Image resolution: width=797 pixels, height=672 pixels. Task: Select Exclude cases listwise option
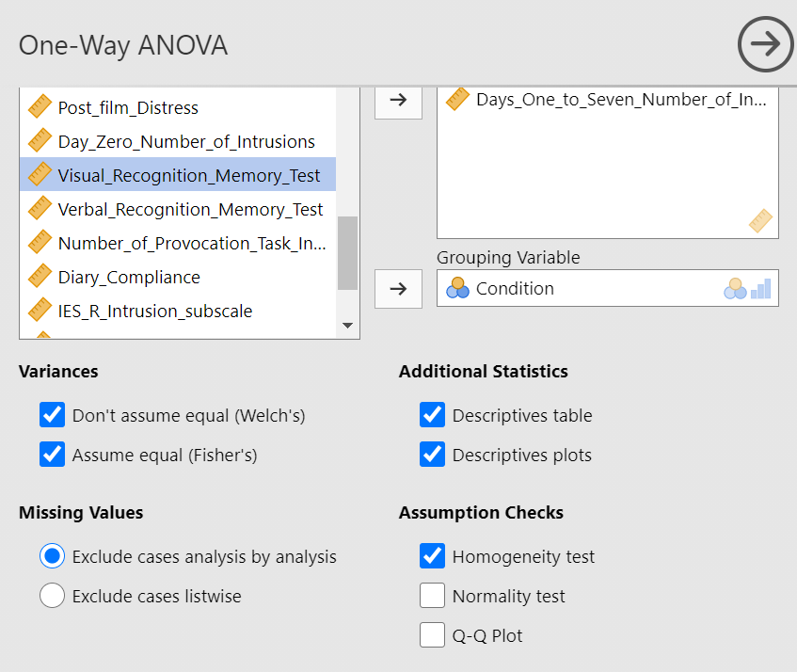coord(53,595)
